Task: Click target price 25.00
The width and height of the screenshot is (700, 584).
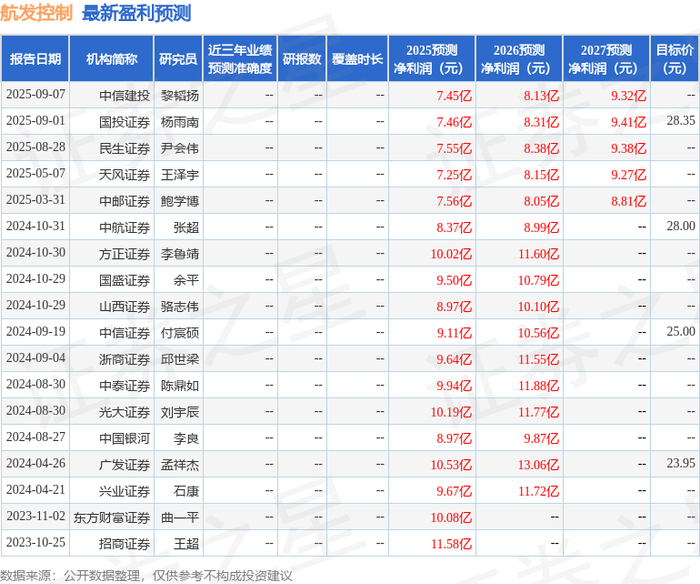Action: click(x=681, y=331)
